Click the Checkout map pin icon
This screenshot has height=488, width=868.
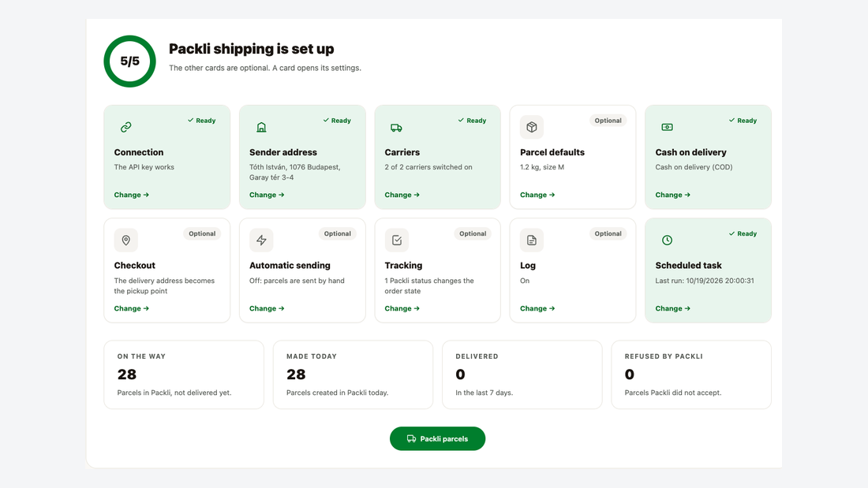(x=126, y=240)
